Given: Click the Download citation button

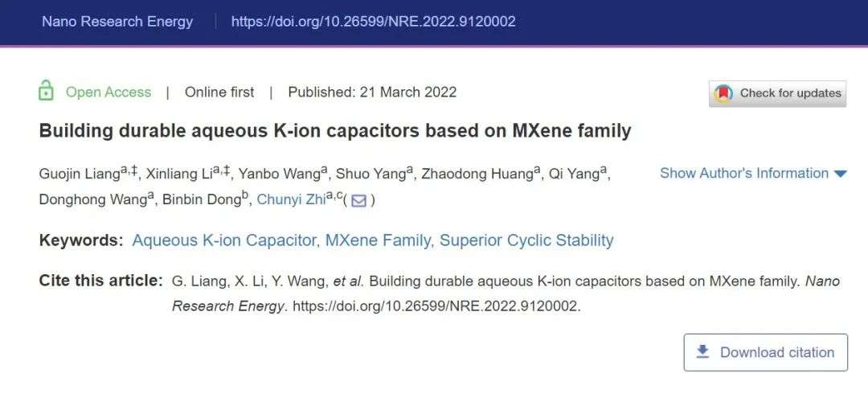Looking at the screenshot, I should point(766,352).
